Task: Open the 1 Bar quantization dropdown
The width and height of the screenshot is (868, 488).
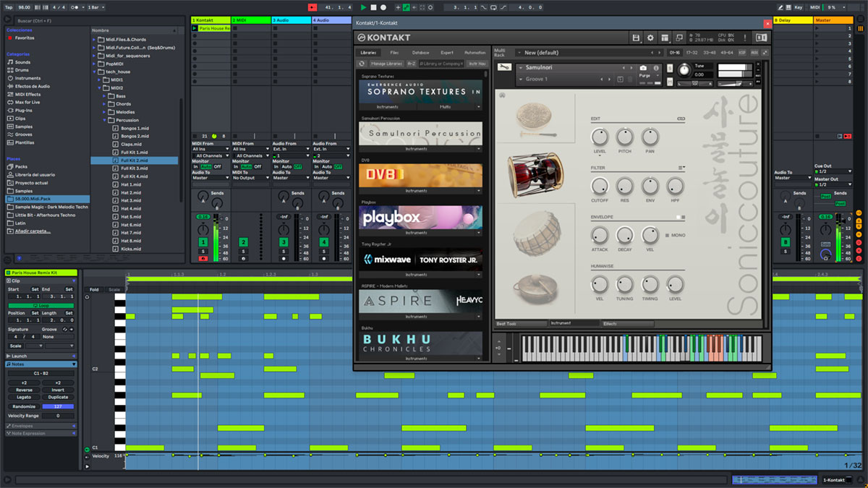Action: (95, 7)
